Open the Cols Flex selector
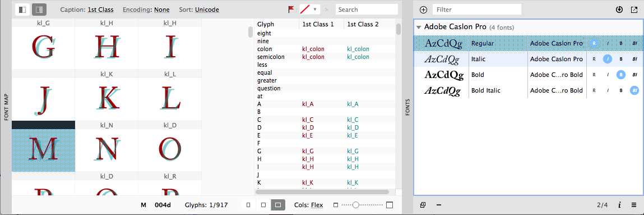The image size is (644, 215). pyautogui.click(x=317, y=205)
